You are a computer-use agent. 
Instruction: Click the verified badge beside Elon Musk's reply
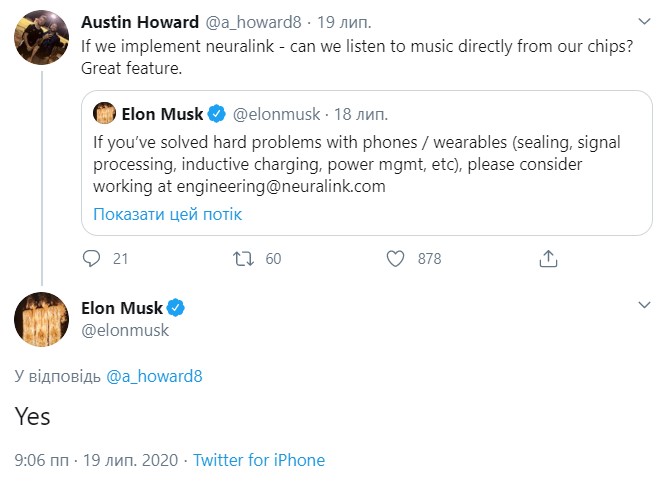click(174, 308)
